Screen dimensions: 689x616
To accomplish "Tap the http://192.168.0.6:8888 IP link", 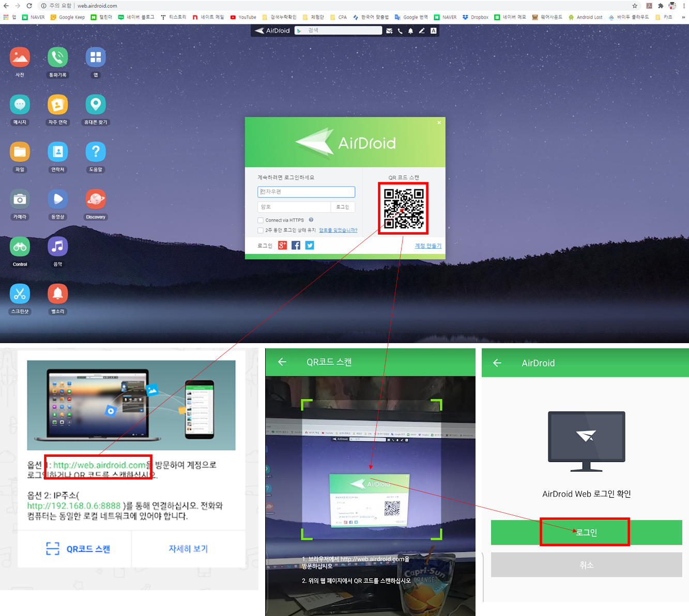I will pos(74,506).
